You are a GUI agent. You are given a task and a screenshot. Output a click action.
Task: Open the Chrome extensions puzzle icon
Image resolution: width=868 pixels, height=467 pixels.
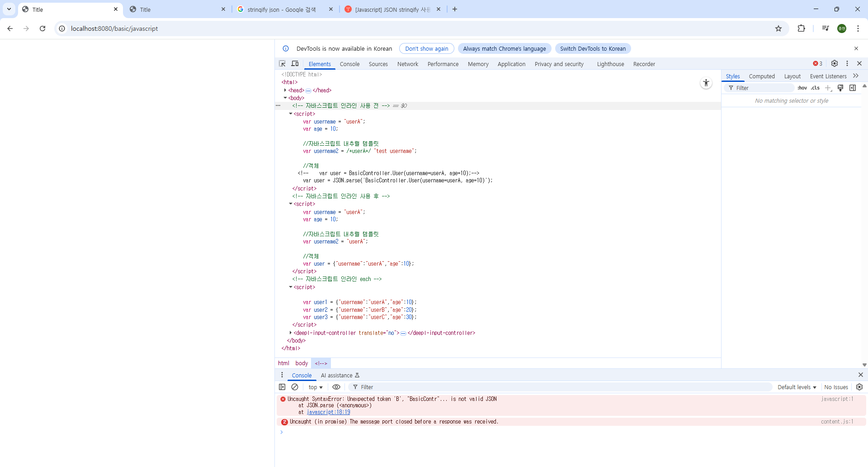click(x=801, y=29)
